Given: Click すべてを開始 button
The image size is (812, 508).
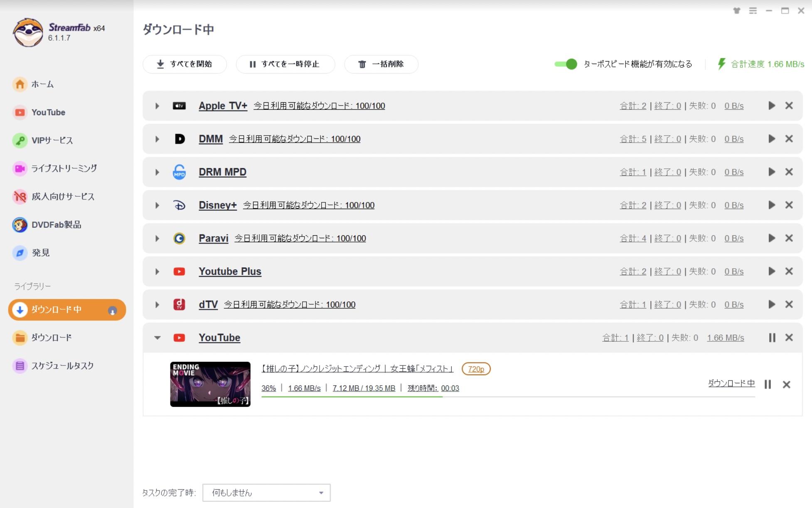Looking at the screenshot, I should pos(185,64).
